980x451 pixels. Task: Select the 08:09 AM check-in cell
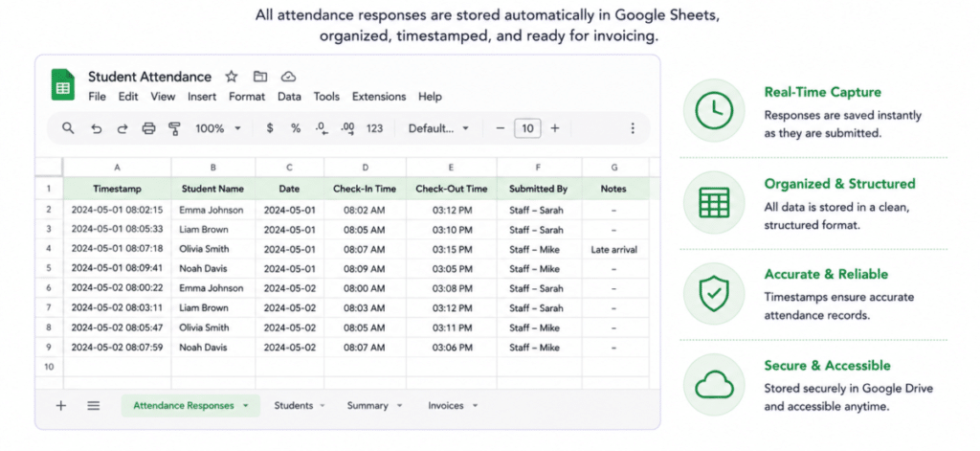coord(365,269)
